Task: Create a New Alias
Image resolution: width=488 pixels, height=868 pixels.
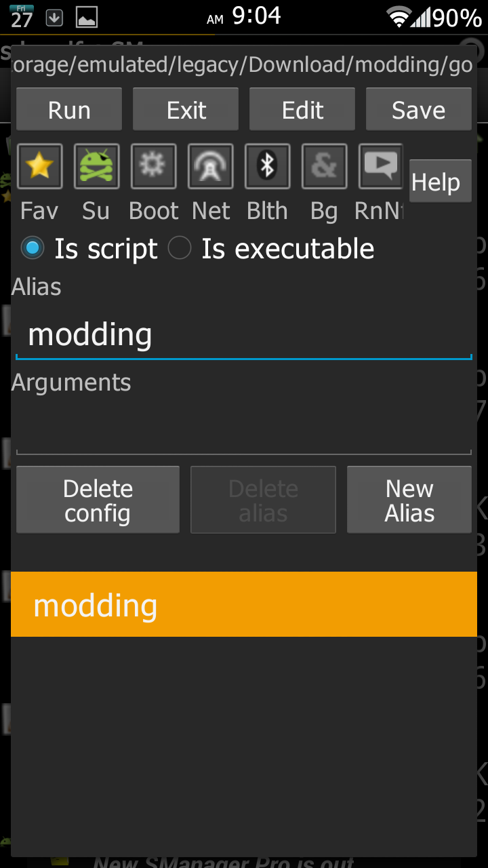Action: coord(409,500)
